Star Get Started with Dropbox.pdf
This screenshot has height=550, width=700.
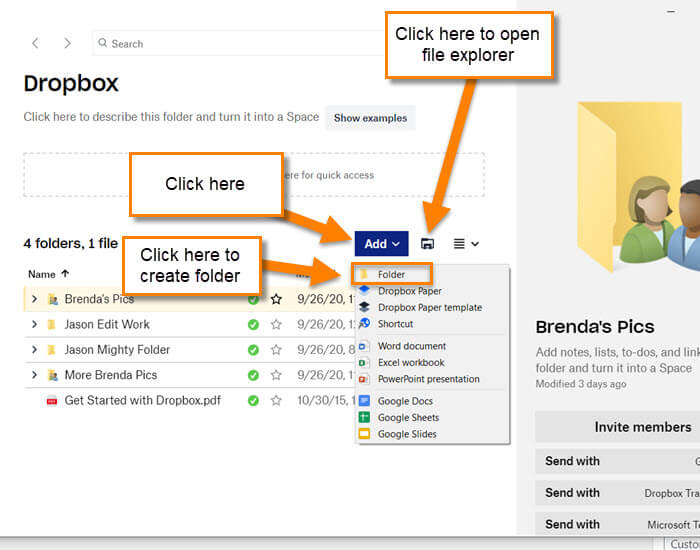pos(276,401)
